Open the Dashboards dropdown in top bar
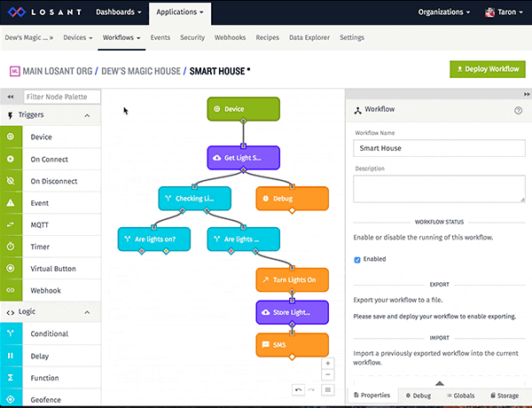This screenshot has width=532, height=408. [119, 12]
